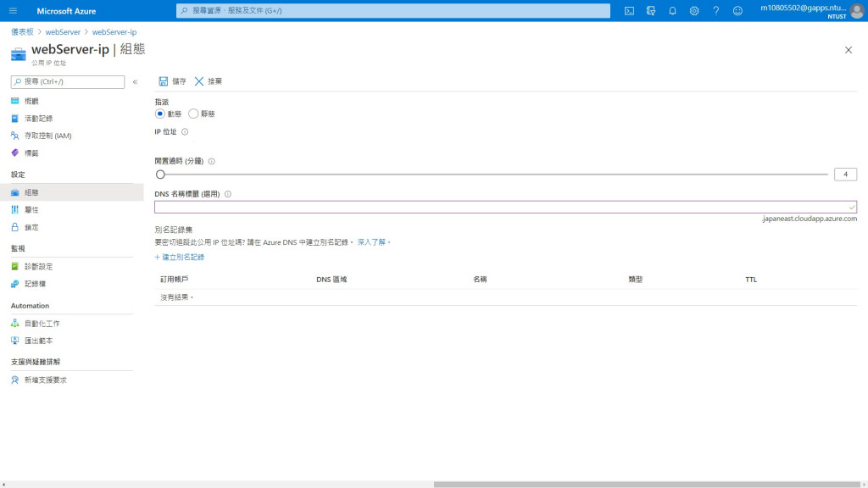This screenshot has height=488, width=868.
Task: Show info tooltip for IP 位址
Action: [185, 131]
